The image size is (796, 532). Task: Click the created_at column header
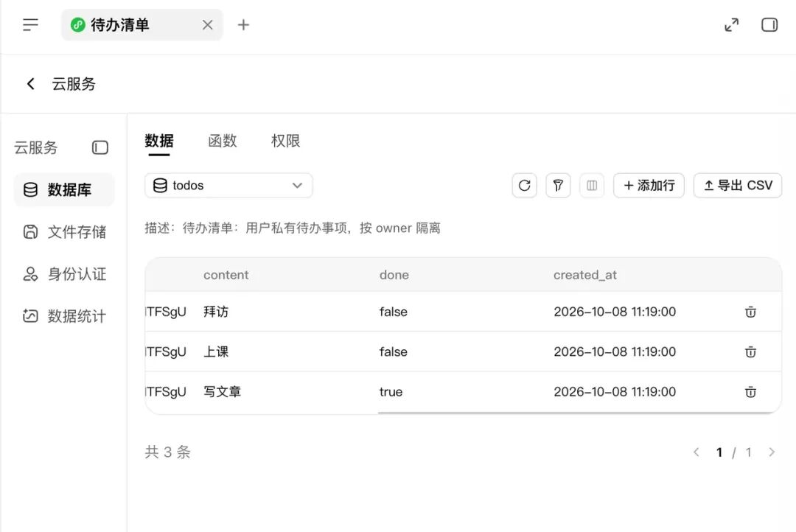pyautogui.click(x=584, y=275)
